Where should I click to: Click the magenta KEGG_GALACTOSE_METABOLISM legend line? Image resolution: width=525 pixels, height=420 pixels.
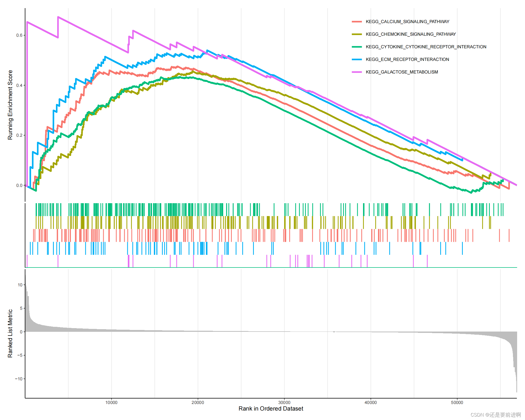coord(357,72)
